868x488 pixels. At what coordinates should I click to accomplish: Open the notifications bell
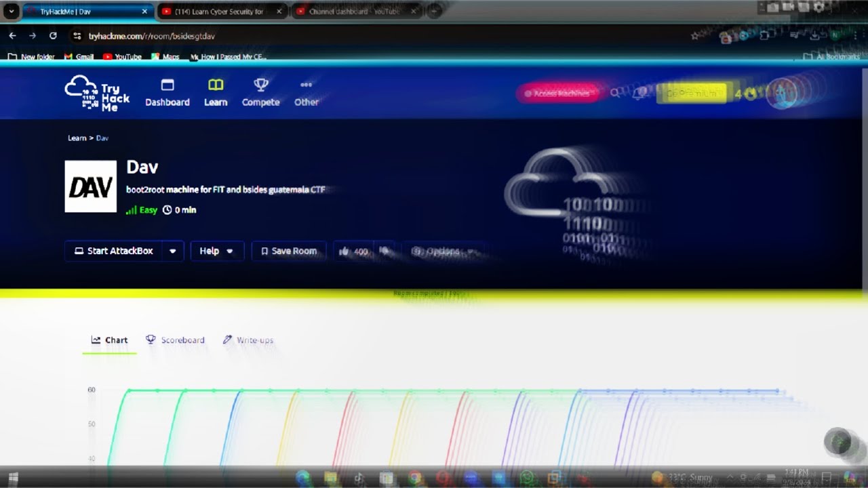[638, 94]
